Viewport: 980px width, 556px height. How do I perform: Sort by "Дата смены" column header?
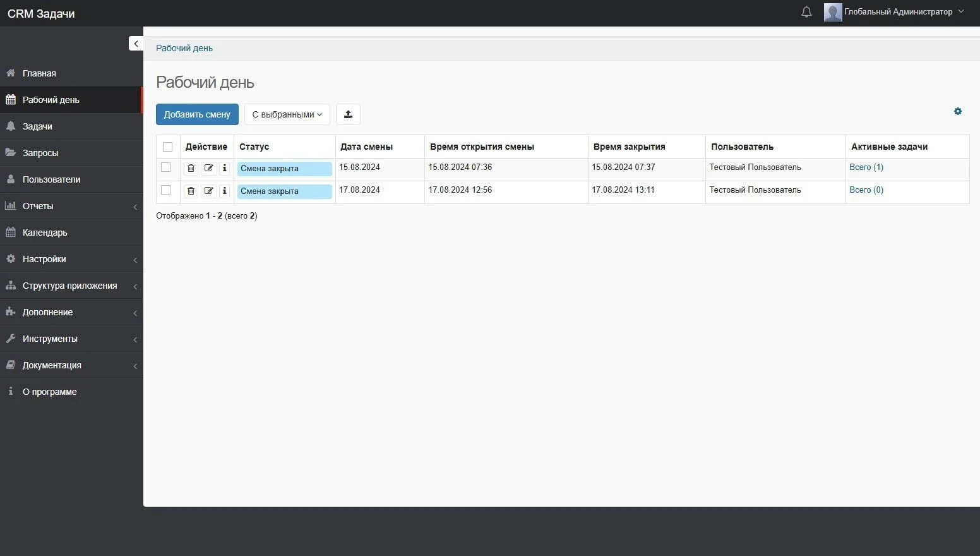pyautogui.click(x=366, y=147)
